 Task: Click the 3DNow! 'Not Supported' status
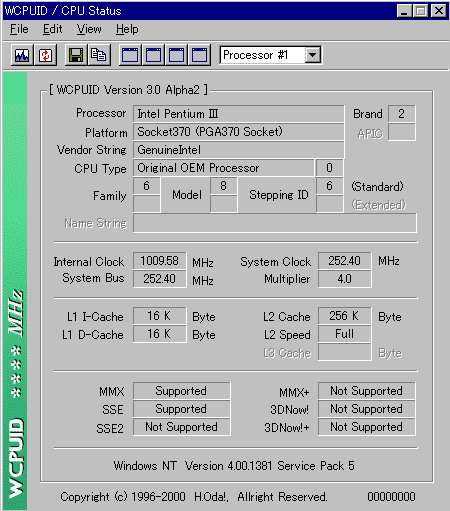367,409
